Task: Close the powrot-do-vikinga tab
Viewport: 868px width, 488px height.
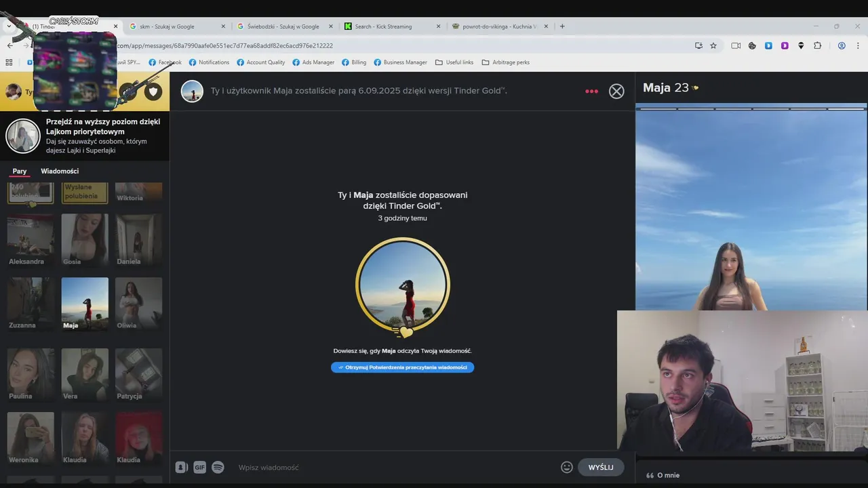Action: pyautogui.click(x=547, y=26)
